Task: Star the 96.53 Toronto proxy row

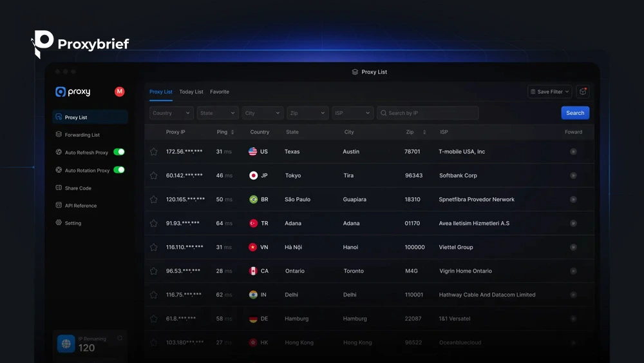Action: (x=154, y=271)
